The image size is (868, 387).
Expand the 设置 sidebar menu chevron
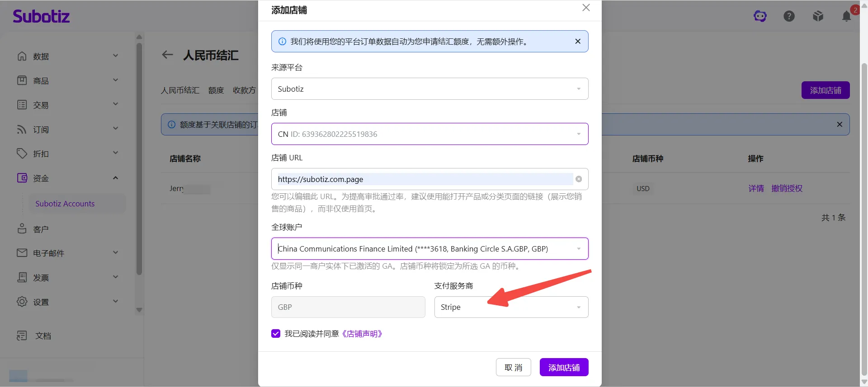[x=116, y=301]
